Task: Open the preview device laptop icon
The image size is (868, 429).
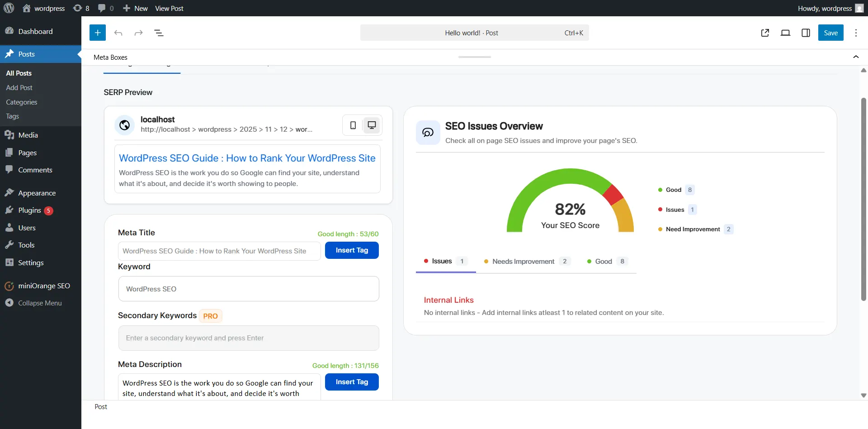Action: point(785,33)
